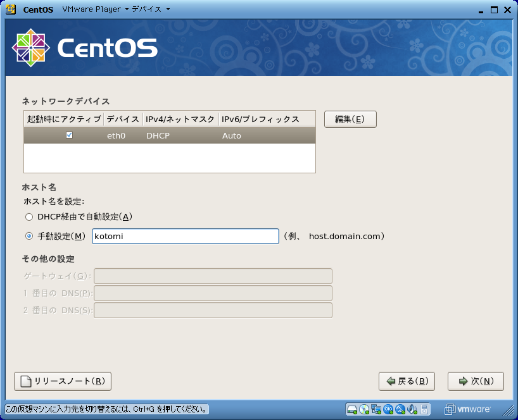
Task: Click the 次(N) next button
Action: [476, 381]
